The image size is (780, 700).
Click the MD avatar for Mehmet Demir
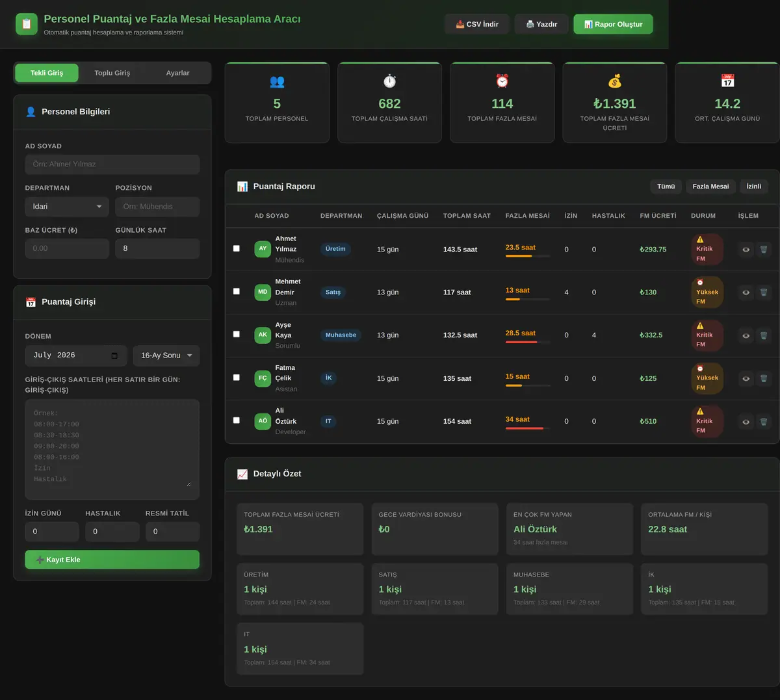tap(263, 292)
